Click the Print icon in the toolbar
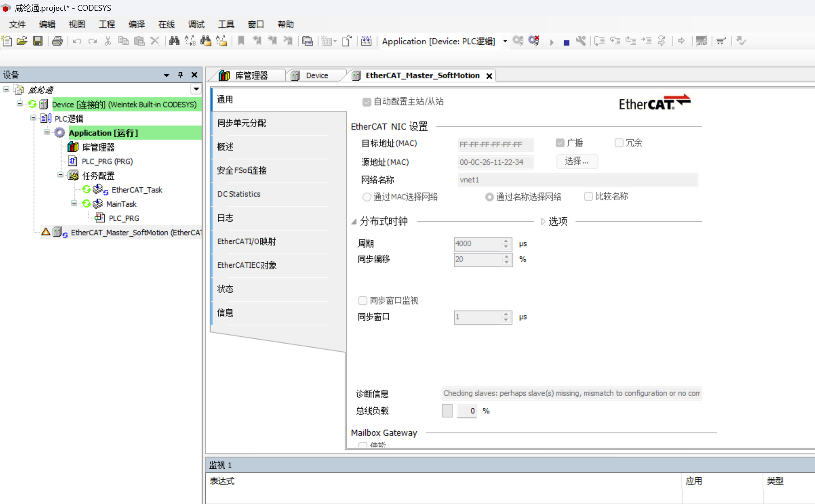The height and width of the screenshot is (504, 815). [x=57, y=41]
